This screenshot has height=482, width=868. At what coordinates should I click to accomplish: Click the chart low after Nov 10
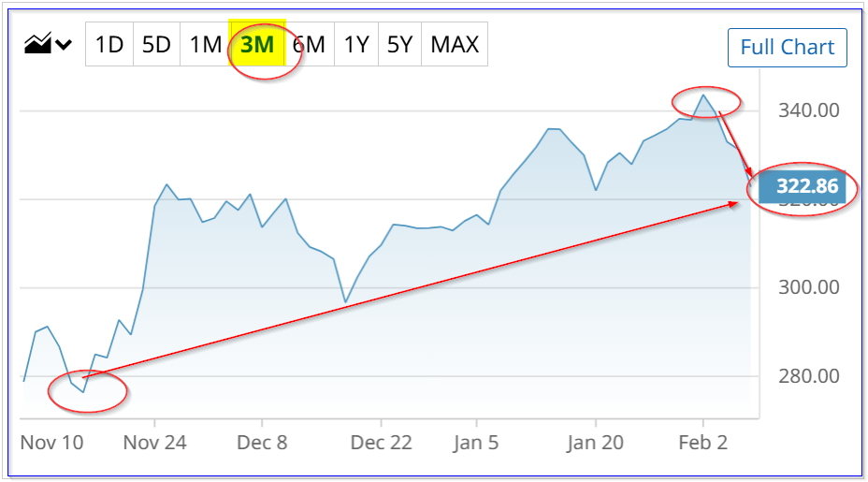[83, 391]
